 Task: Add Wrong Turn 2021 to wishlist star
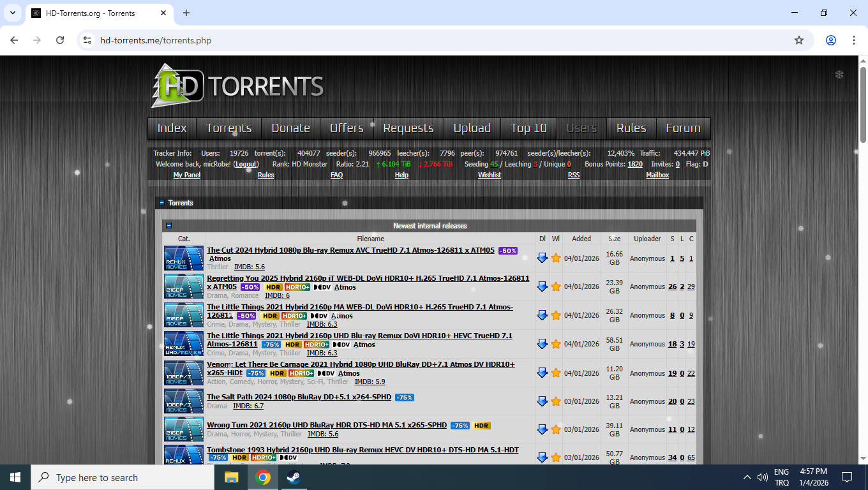tap(556, 429)
